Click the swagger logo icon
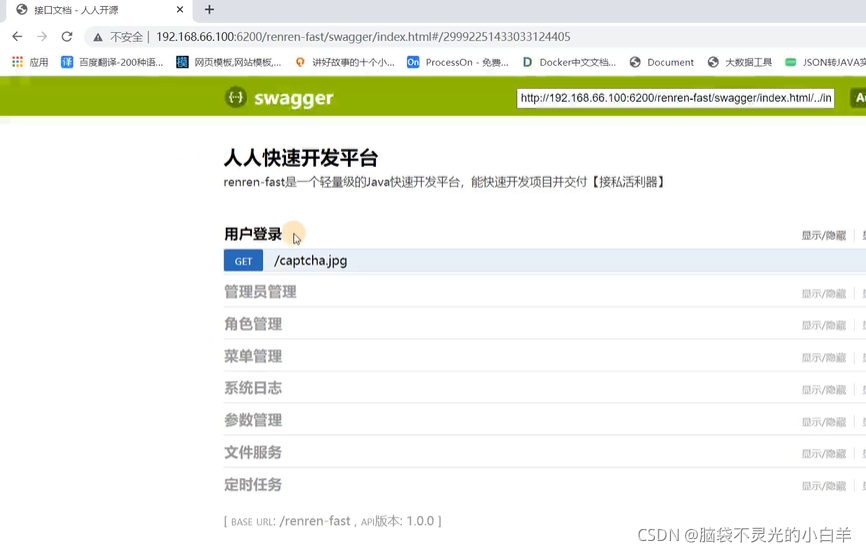Image resolution: width=866 pixels, height=552 pixels. 236,98
